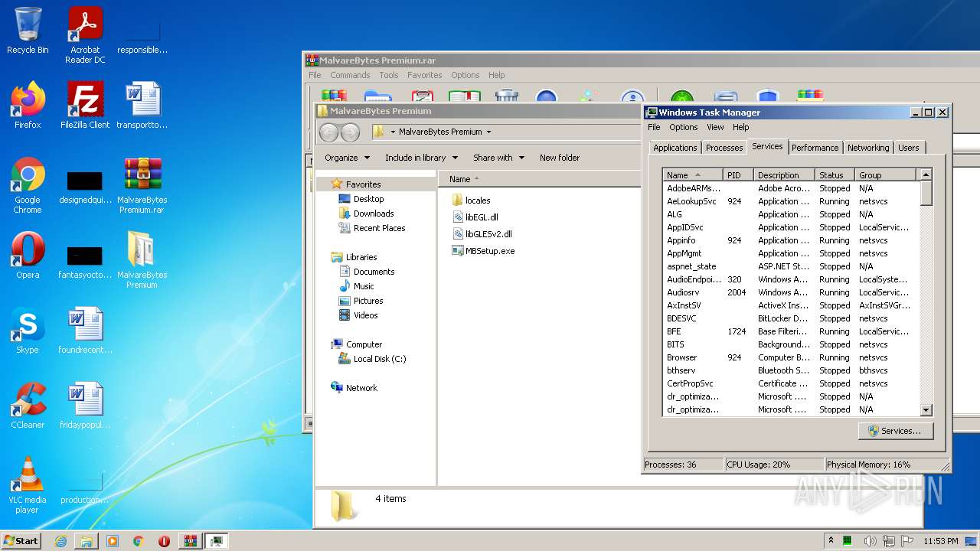
Task: Select the Opera desktop shortcut
Action: click(x=28, y=255)
